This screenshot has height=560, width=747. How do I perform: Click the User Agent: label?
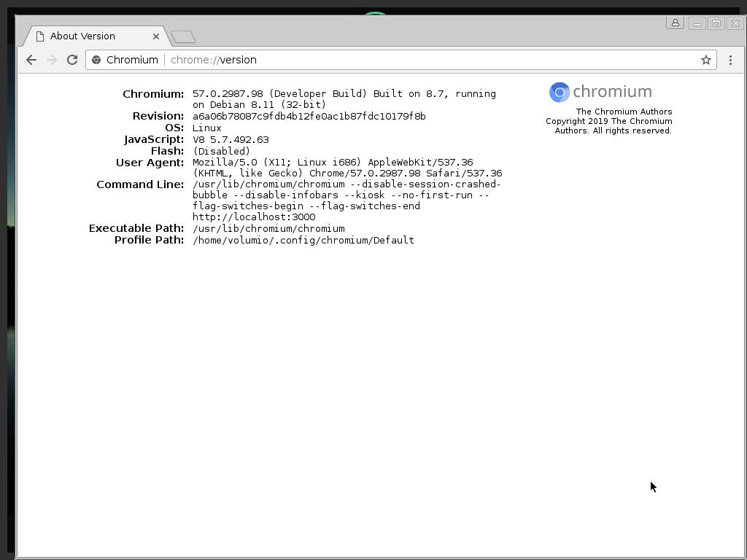pos(150,163)
